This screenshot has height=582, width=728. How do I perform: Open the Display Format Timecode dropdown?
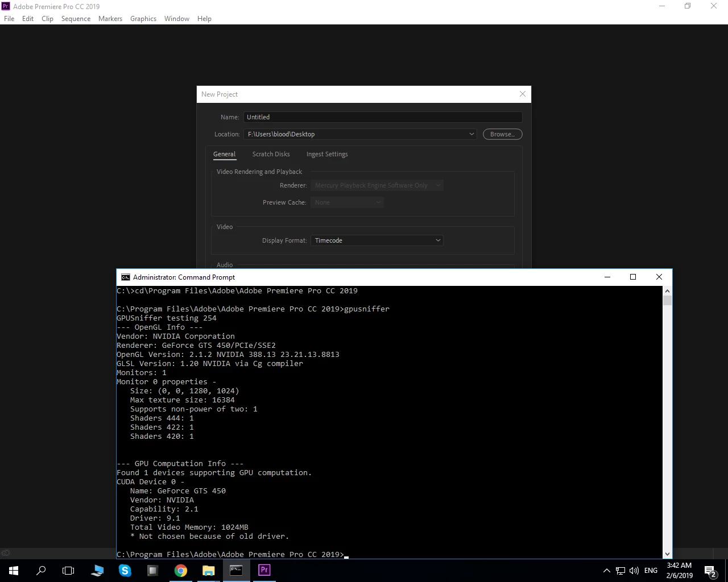[x=377, y=240]
